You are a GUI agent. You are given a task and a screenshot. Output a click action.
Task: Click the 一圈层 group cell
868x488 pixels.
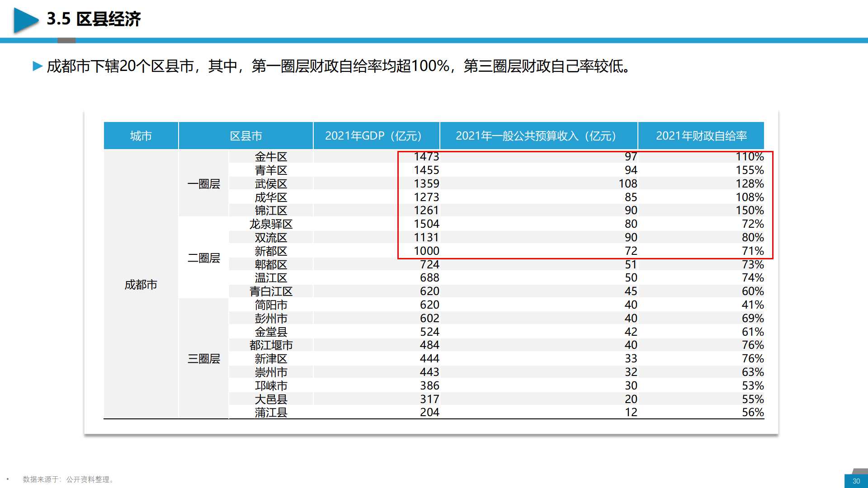(x=203, y=184)
